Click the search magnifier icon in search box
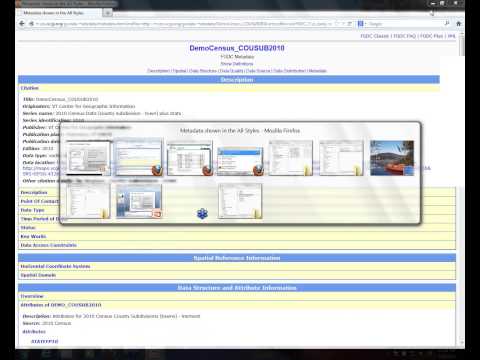The image size is (480, 360). (x=447, y=23)
